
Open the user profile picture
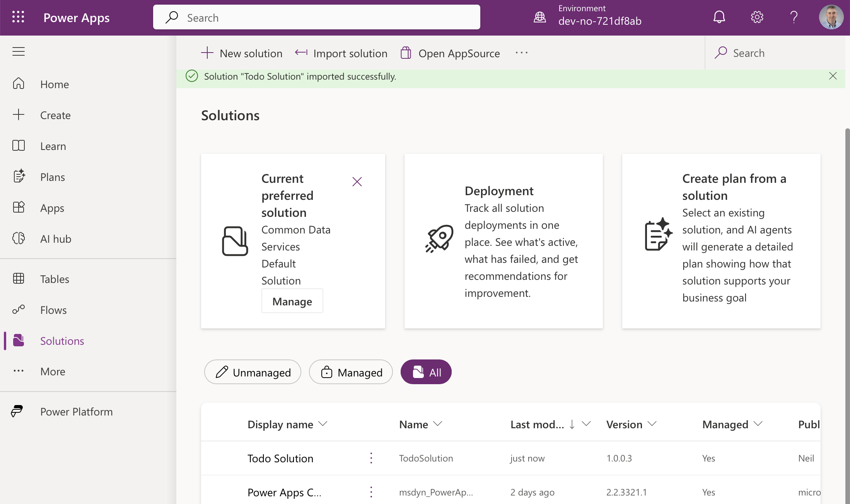pos(831,17)
